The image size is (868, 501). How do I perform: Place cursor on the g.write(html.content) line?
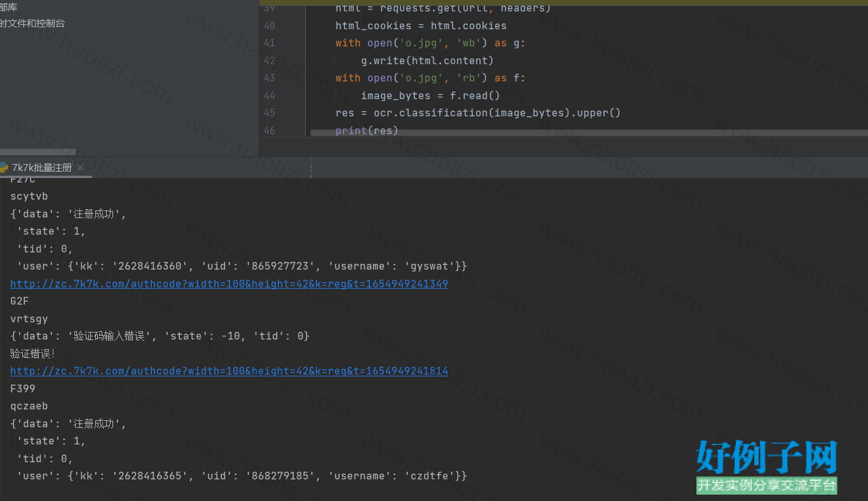(x=427, y=61)
